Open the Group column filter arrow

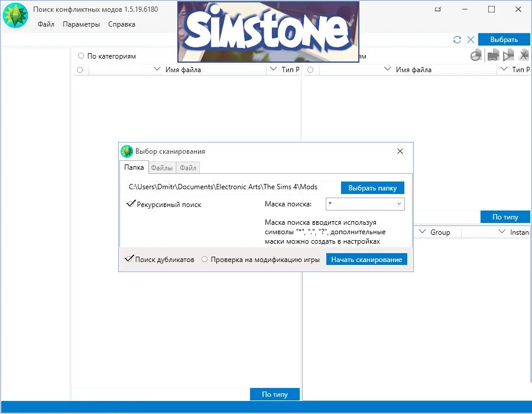click(x=423, y=232)
